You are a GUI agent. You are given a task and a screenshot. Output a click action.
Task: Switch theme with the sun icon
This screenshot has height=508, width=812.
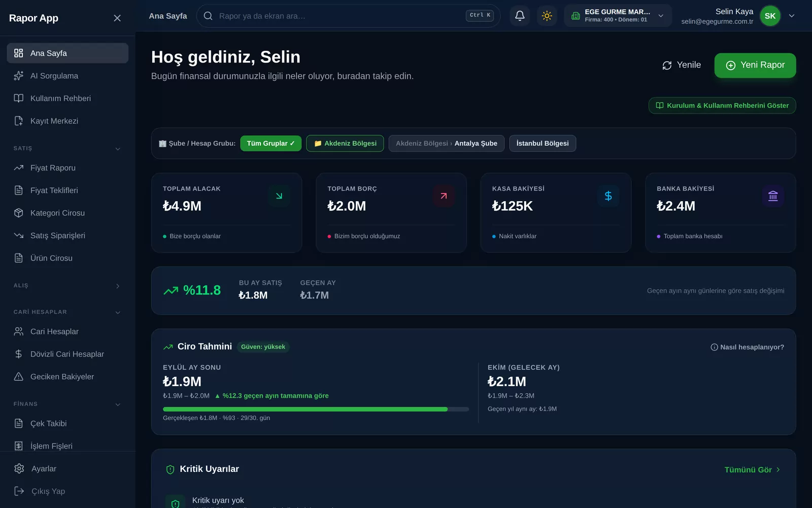[547, 16]
